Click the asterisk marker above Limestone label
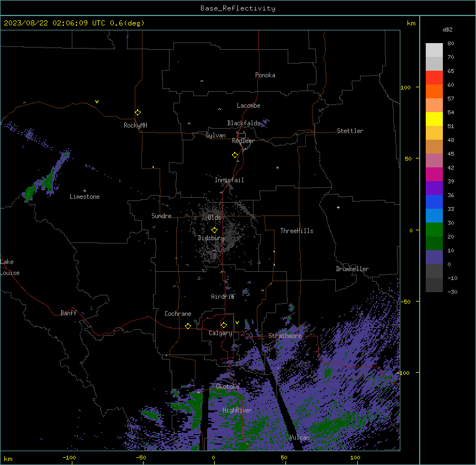 click(x=84, y=191)
